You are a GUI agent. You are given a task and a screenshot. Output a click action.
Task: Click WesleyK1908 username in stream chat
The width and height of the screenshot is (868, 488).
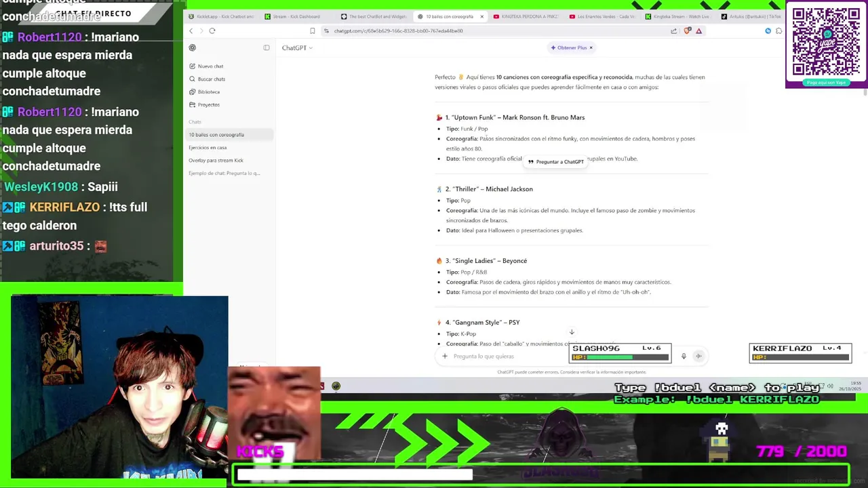[x=41, y=187]
